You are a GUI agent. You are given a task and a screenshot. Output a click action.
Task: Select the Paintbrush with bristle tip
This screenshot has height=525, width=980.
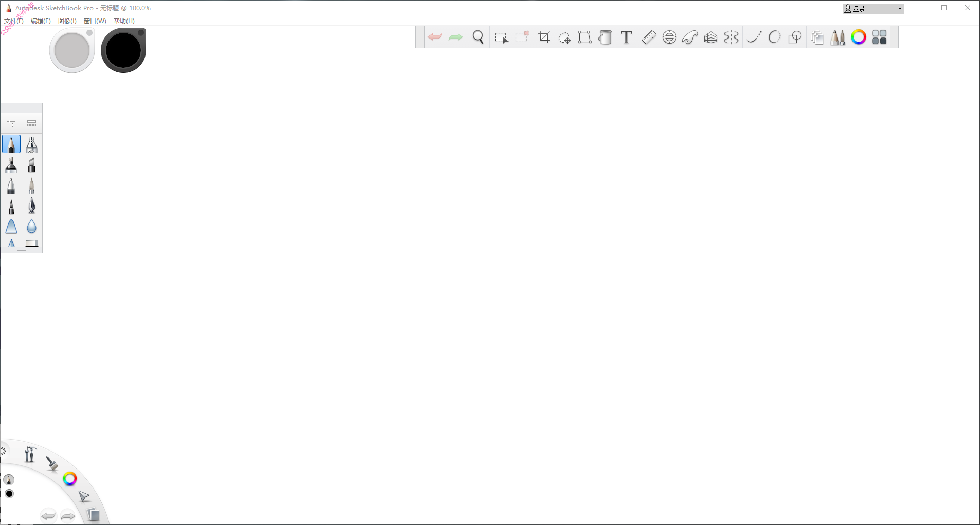(x=32, y=185)
